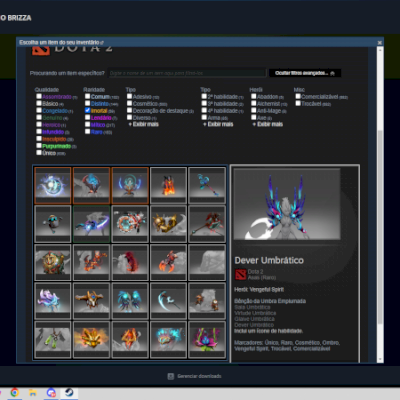Click the red Dota 2 logo header
Viewport: 400px width, 400px height.
(41, 50)
